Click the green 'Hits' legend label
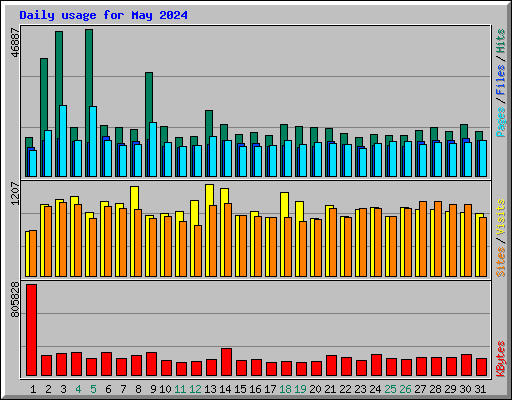The image size is (512, 400). pyautogui.click(x=501, y=42)
